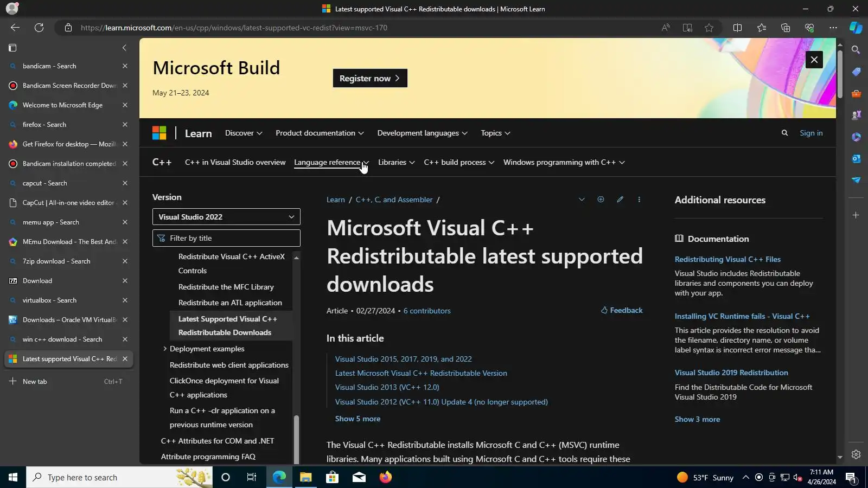This screenshot has height=488, width=868.
Task: Open sidebar settings gear icon
Action: coord(856,454)
